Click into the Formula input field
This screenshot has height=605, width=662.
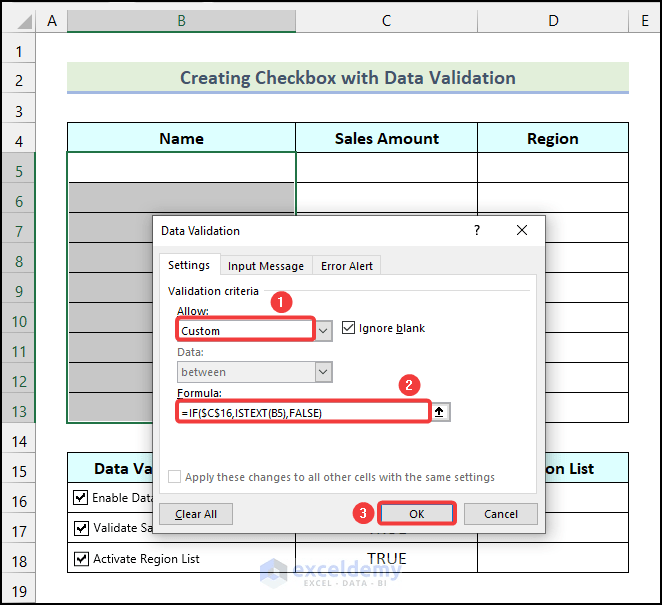coord(303,412)
